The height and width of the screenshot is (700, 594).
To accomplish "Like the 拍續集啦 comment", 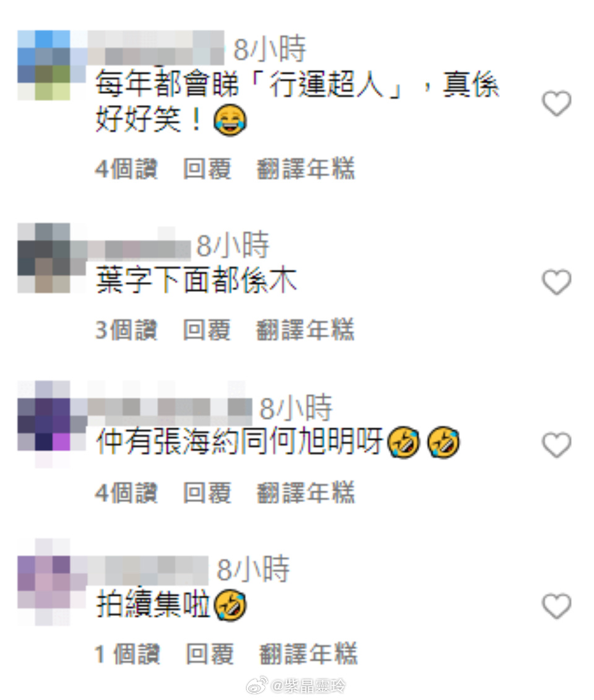I will pyautogui.click(x=556, y=606).
